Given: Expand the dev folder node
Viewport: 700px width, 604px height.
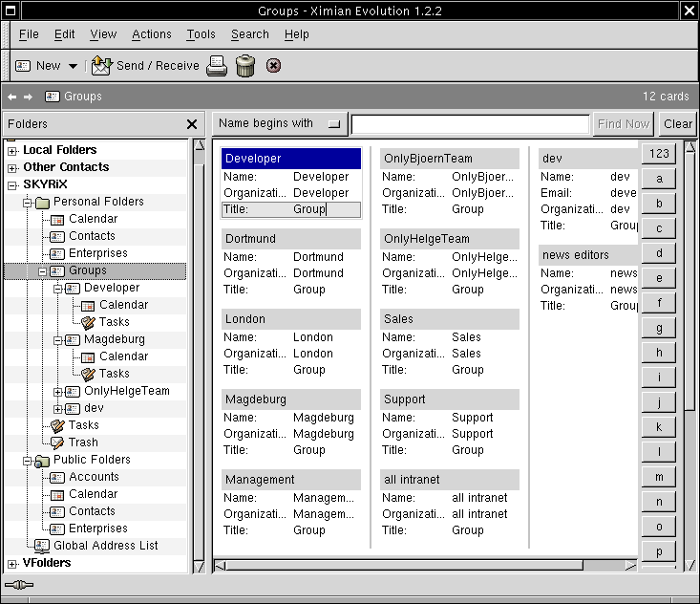Looking at the screenshot, I should (57, 409).
